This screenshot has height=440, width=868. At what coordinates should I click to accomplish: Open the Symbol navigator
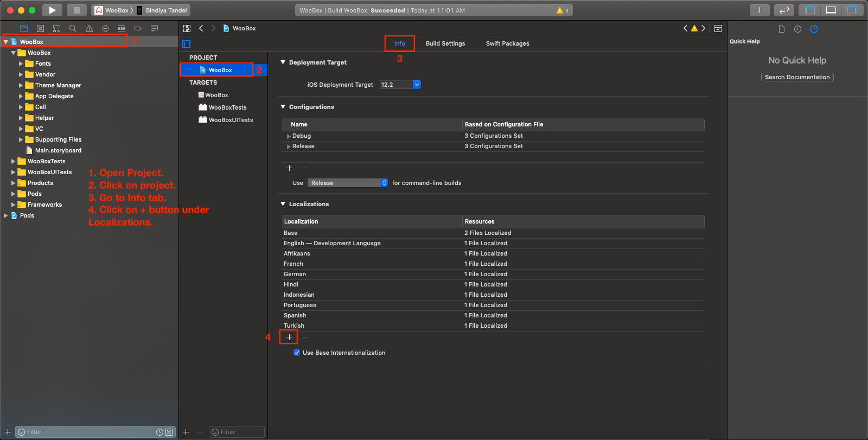56,28
